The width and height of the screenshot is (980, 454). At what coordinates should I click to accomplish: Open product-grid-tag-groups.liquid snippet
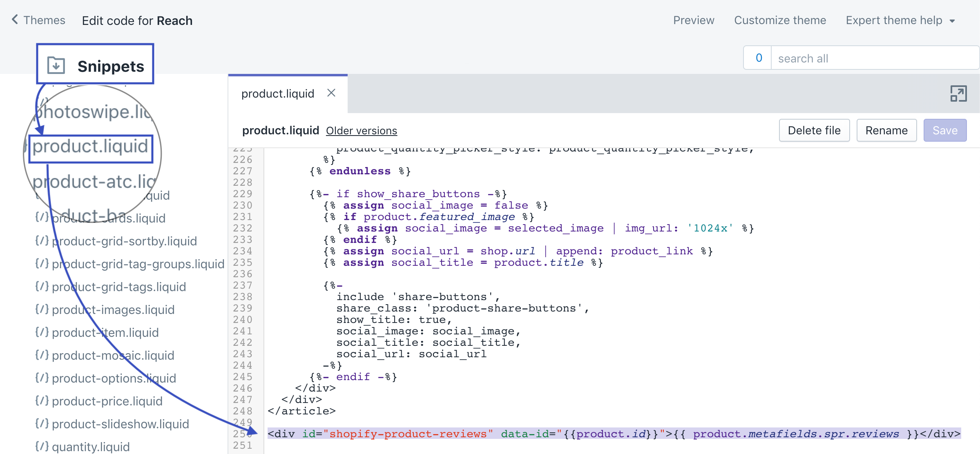click(x=138, y=264)
